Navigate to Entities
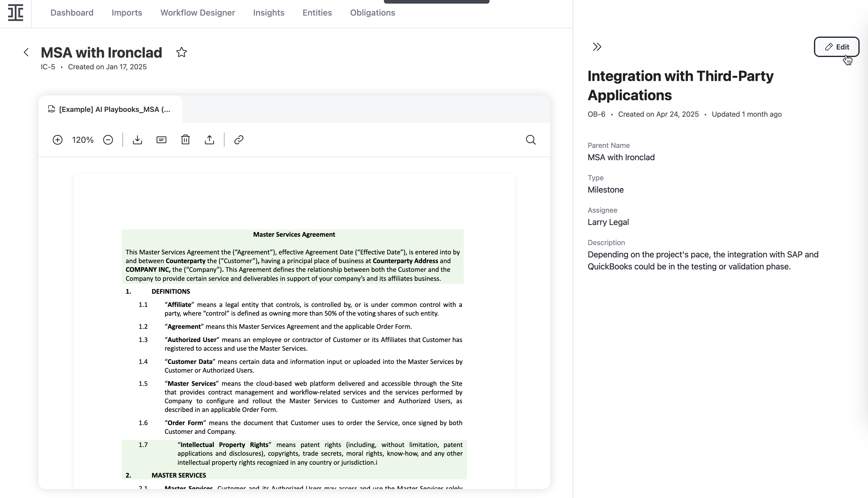 click(x=317, y=13)
